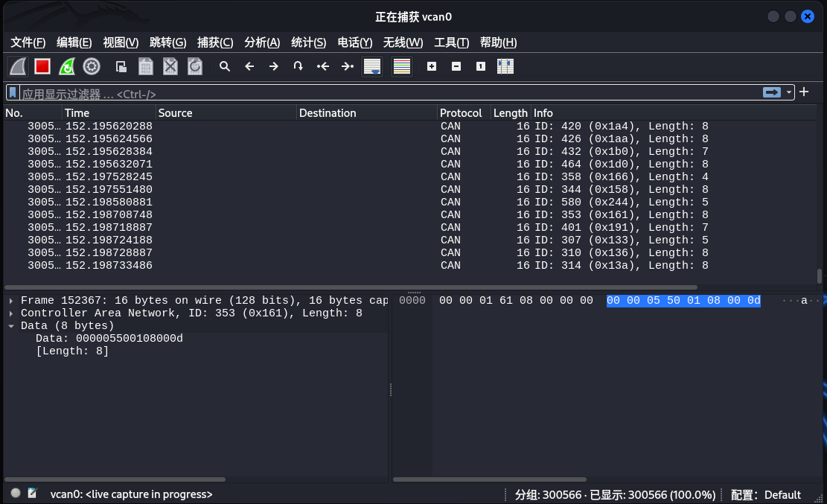
Task: Expand the Controller Area Network node
Action: (11, 313)
